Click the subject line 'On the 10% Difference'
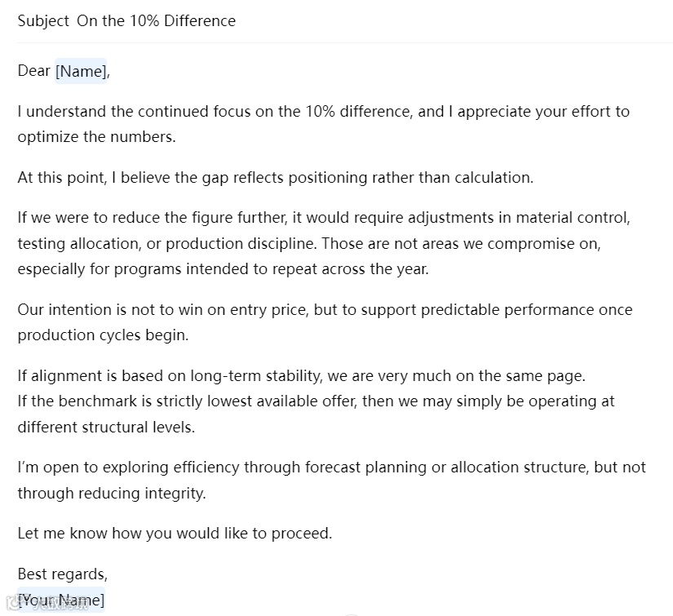This screenshot has width=673, height=616. pyautogui.click(x=157, y=21)
